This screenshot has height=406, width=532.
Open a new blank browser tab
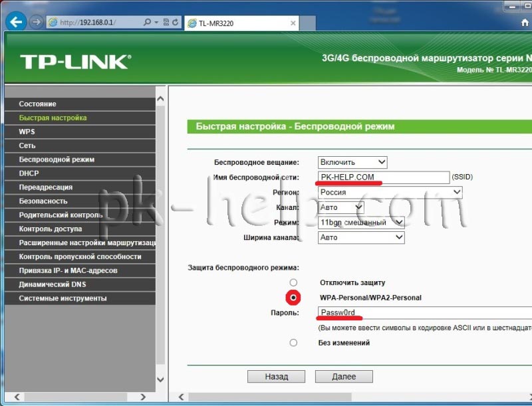tap(307, 23)
